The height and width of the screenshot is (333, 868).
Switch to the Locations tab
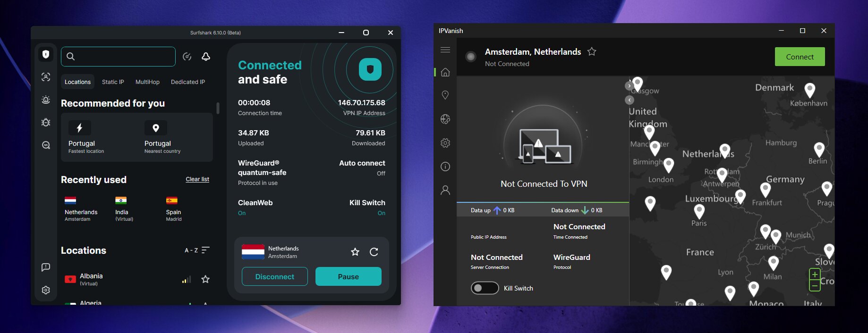pos(77,82)
